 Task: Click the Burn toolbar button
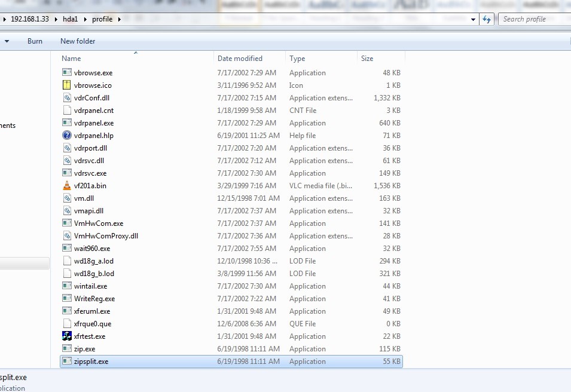click(x=35, y=41)
